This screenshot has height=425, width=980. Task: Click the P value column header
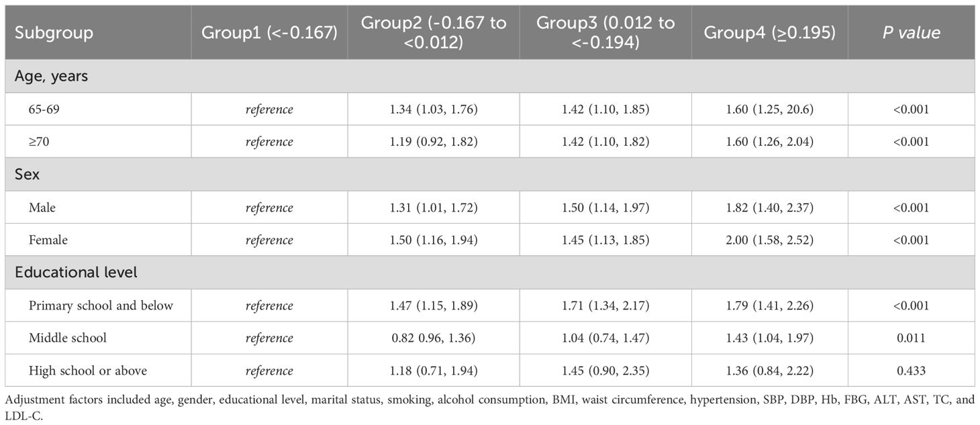point(911,33)
